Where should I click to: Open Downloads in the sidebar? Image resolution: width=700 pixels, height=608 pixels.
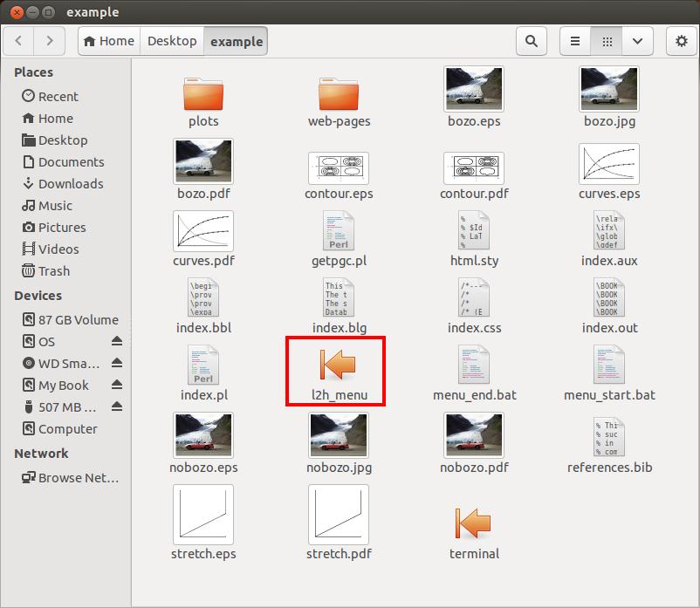pos(70,184)
